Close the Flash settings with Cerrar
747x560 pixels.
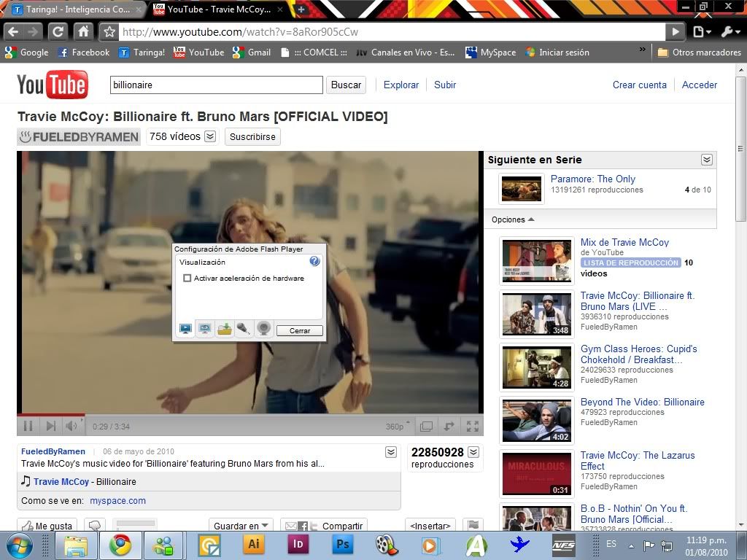click(300, 330)
